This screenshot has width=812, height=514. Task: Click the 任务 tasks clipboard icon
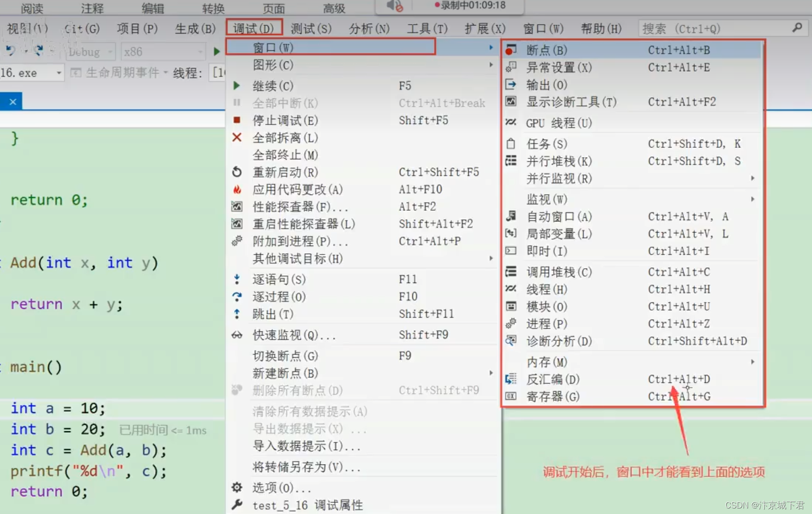[x=511, y=144]
